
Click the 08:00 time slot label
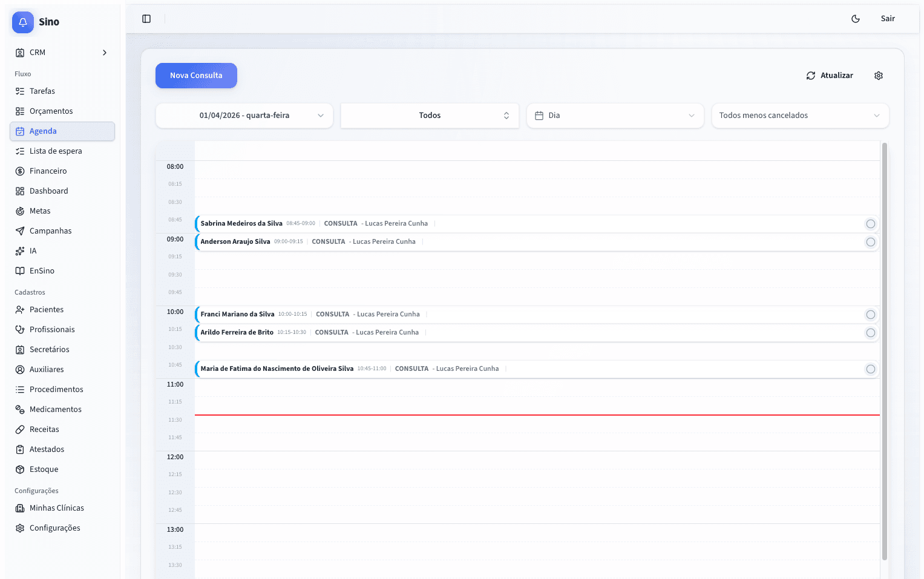(175, 167)
